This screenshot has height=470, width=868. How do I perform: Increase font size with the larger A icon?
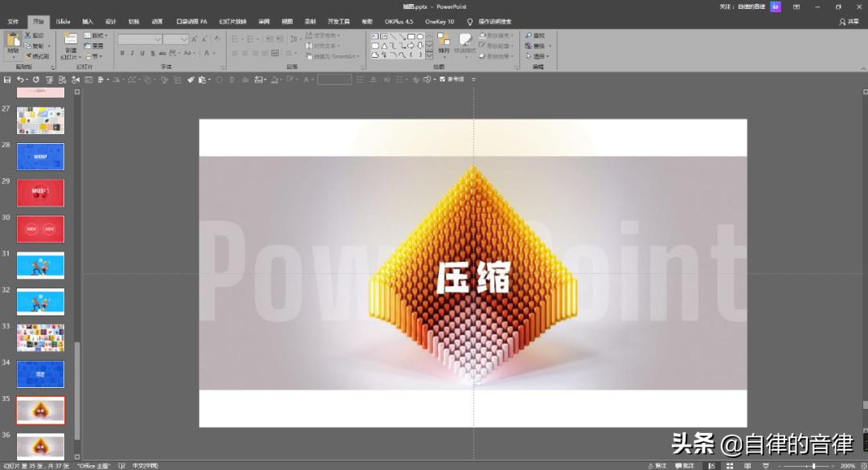pyautogui.click(x=194, y=39)
